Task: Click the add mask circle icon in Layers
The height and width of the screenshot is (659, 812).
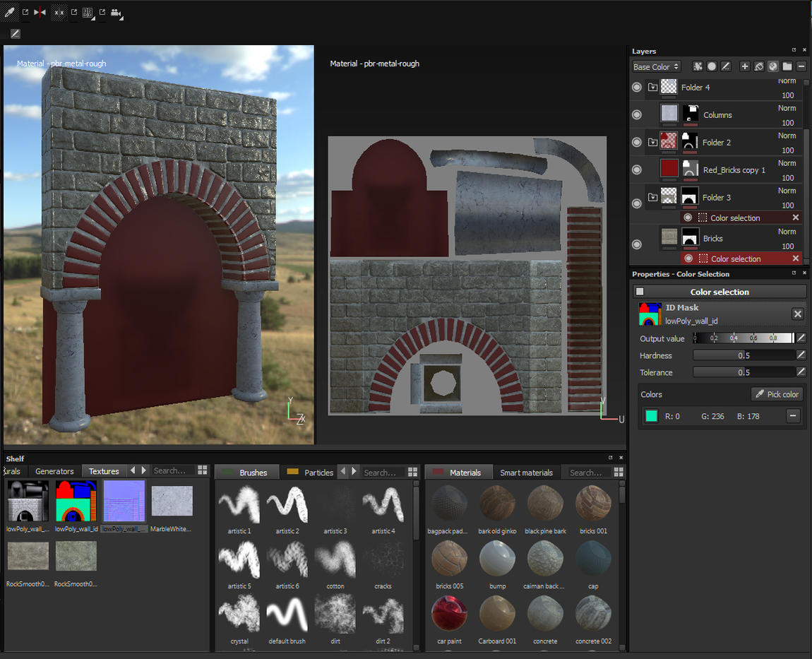Action: 712,66
